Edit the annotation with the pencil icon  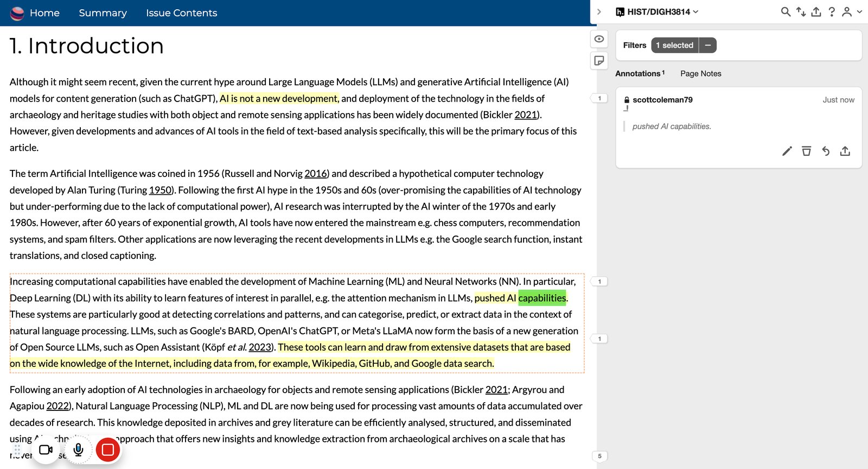[x=787, y=151]
